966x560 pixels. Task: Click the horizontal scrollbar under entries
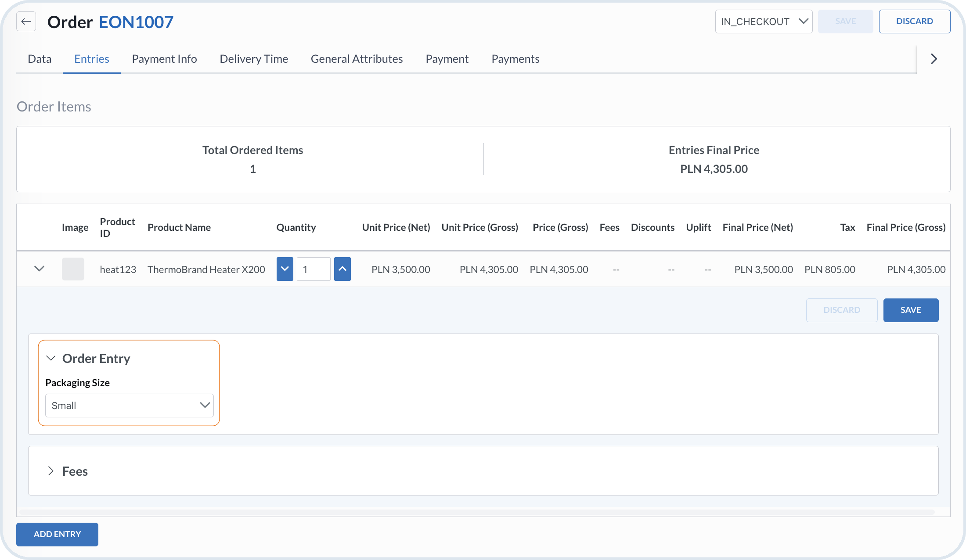pyautogui.click(x=477, y=512)
